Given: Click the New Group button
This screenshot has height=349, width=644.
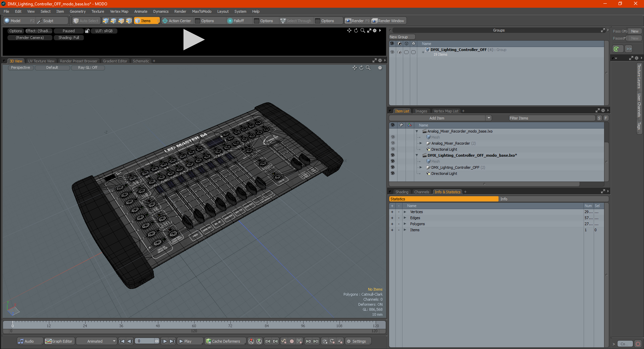Looking at the screenshot, I should (402, 37).
